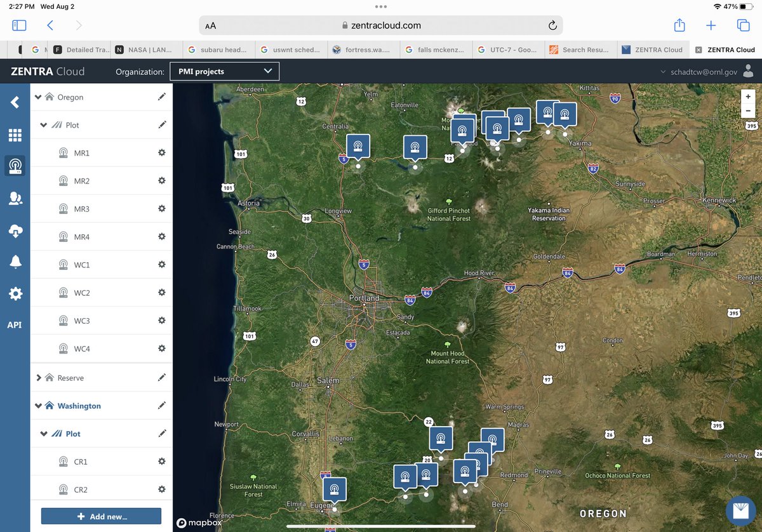
Task: Open the help chat widget button
Action: (741, 511)
